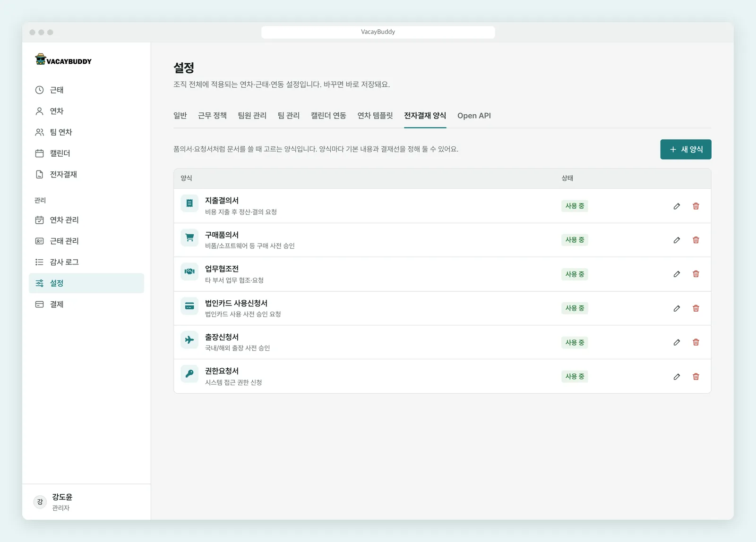The width and height of the screenshot is (756, 542).
Task: Select the 출장신청서 form title
Action: 222,337
